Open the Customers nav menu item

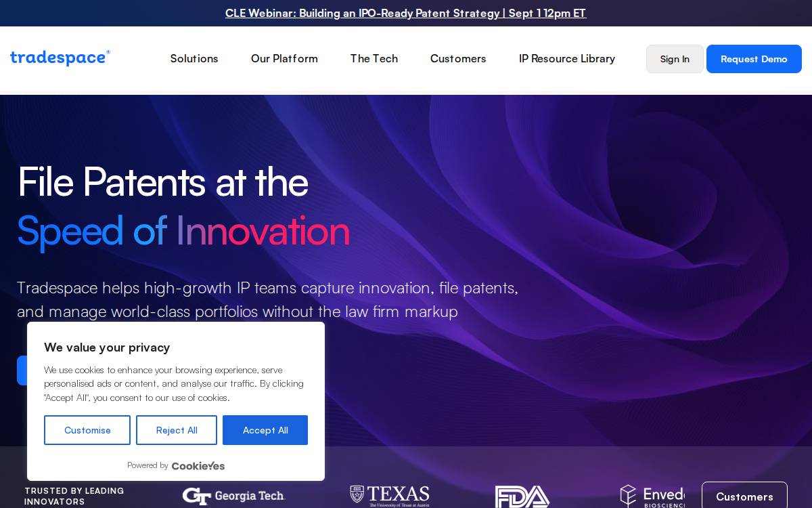[458, 59]
